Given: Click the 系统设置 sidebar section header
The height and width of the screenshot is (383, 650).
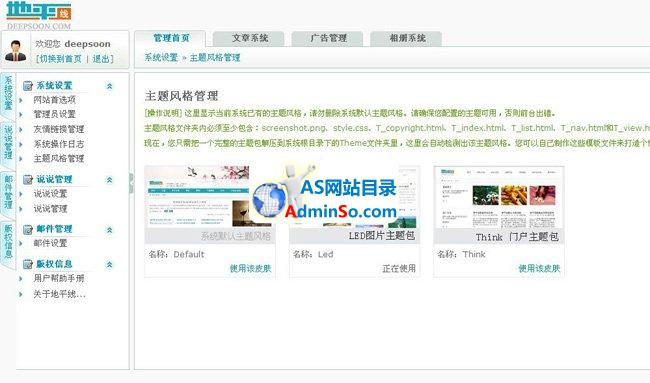Looking at the screenshot, I should [x=54, y=86].
